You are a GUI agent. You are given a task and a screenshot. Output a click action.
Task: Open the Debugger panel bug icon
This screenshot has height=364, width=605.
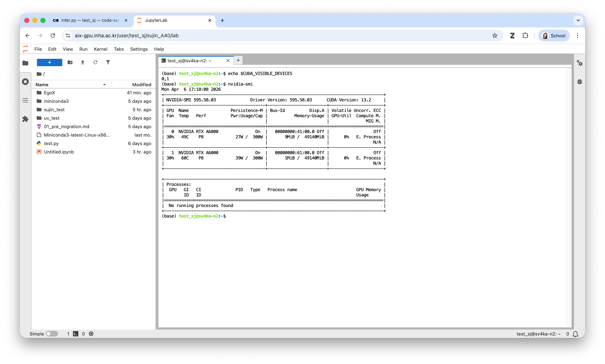pyautogui.click(x=580, y=82)
